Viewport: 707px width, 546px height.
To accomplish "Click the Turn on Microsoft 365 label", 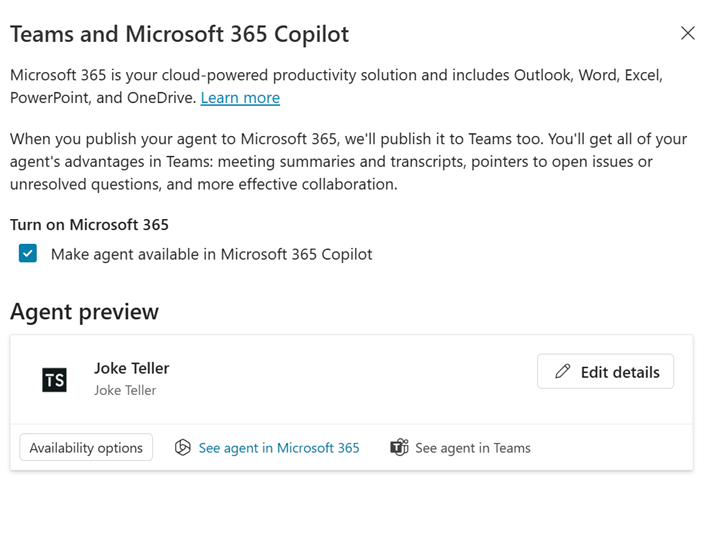I will coord(89,224).
